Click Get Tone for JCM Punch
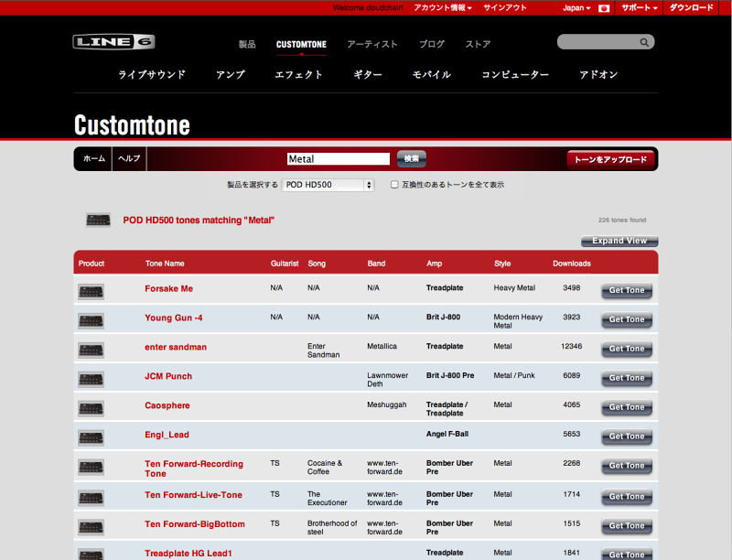The image size is (732, 560). (627, 378)
